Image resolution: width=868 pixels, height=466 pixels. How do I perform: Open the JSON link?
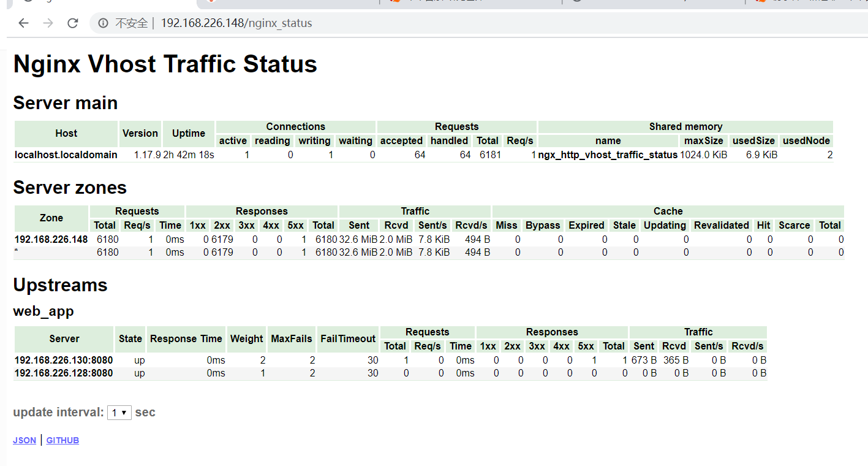tap(25, 440)
